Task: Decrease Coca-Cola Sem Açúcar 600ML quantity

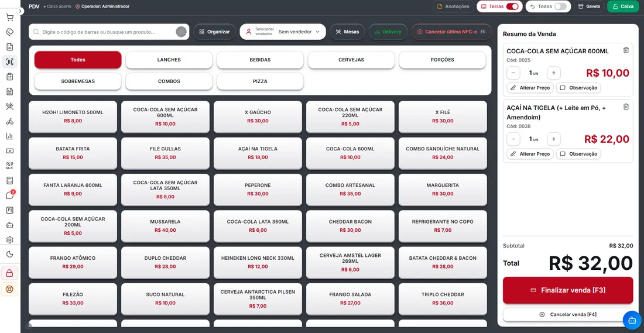Action: 513,73
